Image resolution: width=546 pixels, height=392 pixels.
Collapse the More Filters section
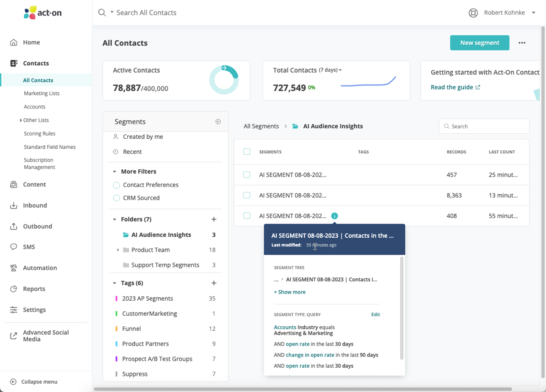(114, 172)
